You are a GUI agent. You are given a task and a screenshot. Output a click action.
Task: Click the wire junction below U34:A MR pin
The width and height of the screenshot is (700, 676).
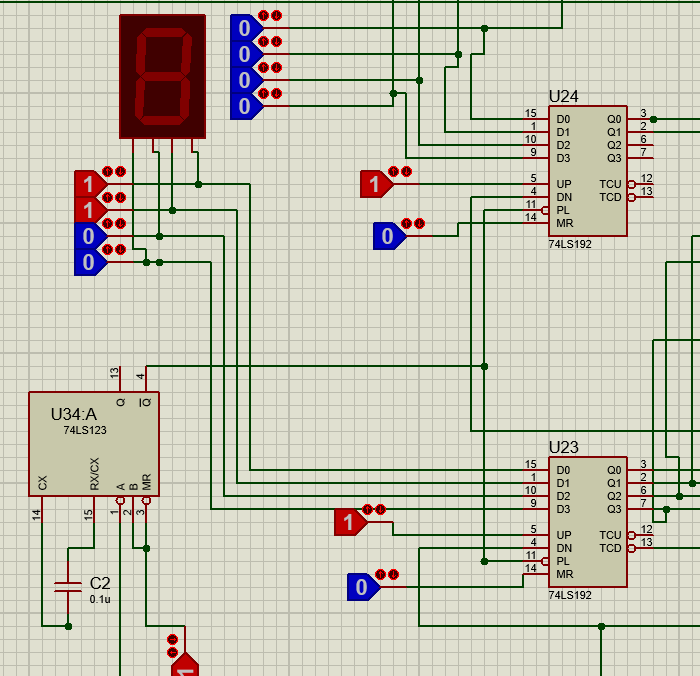[146, 548]
